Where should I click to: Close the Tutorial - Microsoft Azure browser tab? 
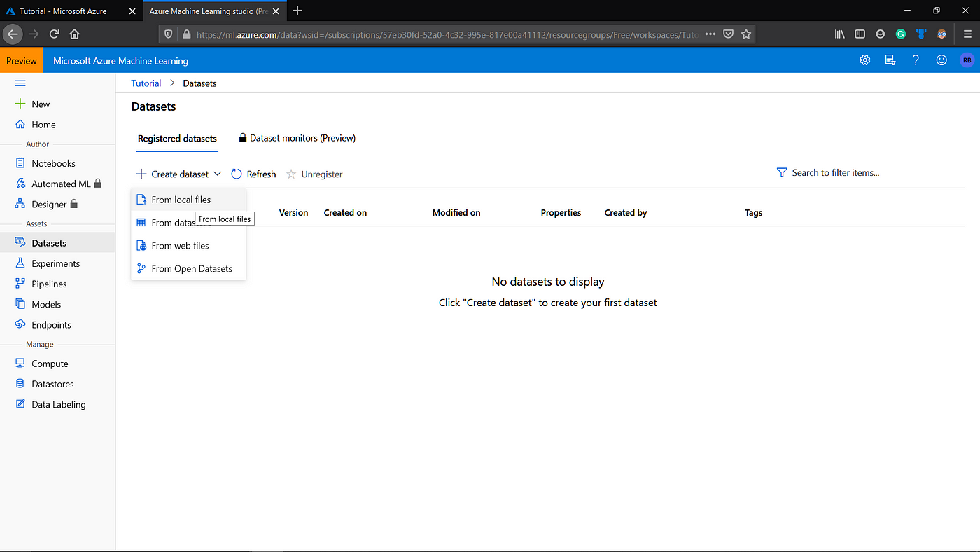(x=132, y=11)
